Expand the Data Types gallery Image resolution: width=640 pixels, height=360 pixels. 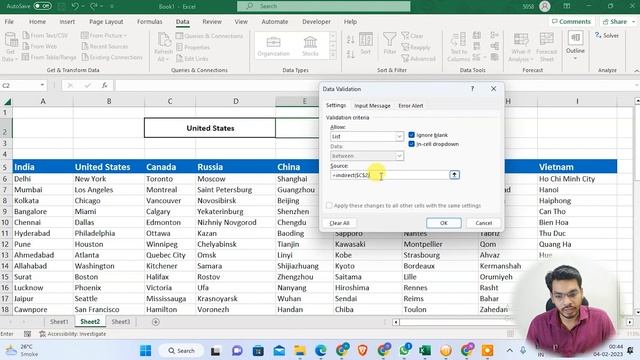[333, 55]
